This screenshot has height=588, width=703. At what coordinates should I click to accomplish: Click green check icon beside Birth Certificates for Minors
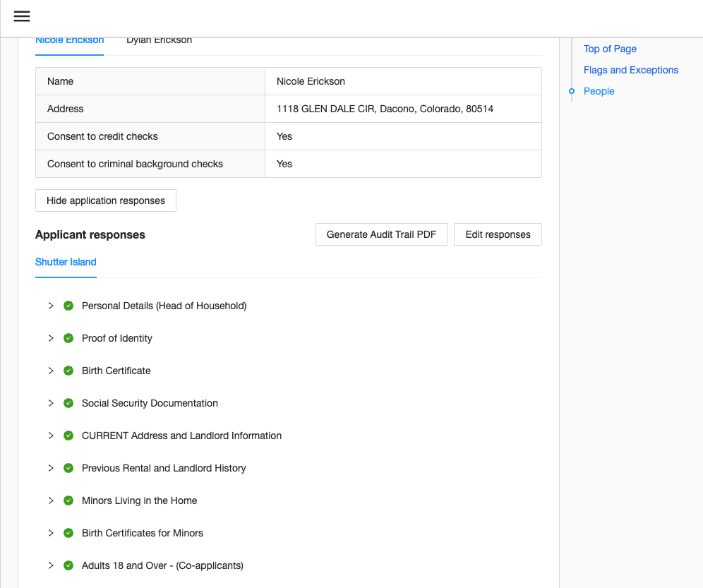(68, 533)
